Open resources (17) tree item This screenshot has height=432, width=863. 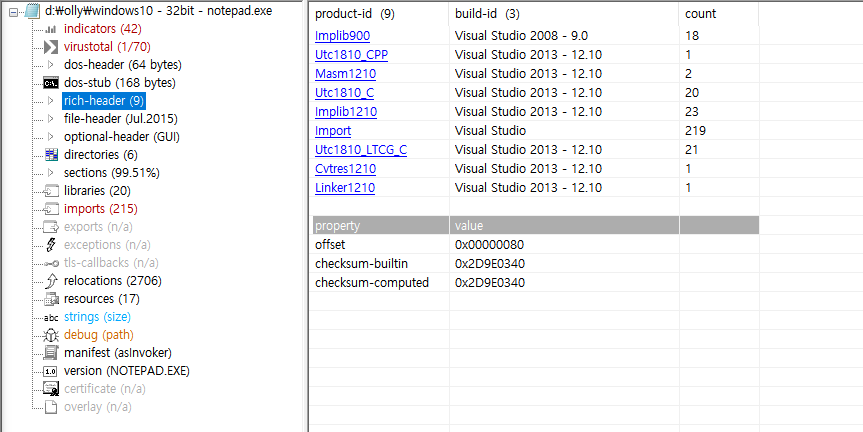tap(102, 299)
